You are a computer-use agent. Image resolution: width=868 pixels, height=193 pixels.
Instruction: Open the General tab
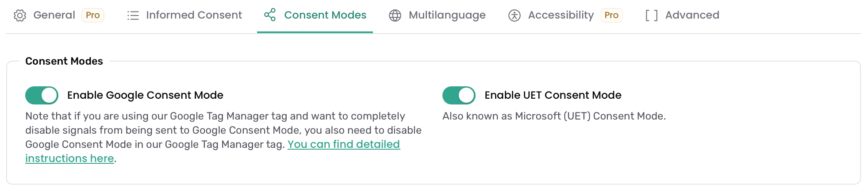pyautogui.click(x=54, y=15)
